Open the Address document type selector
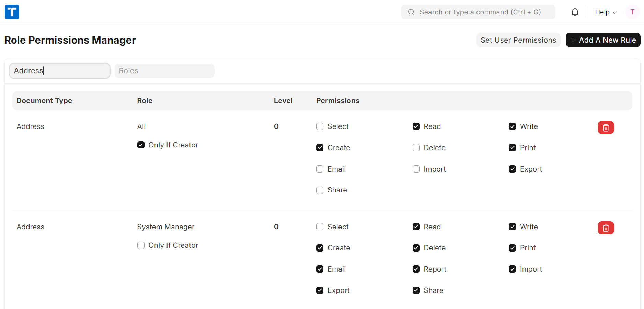 60,71
